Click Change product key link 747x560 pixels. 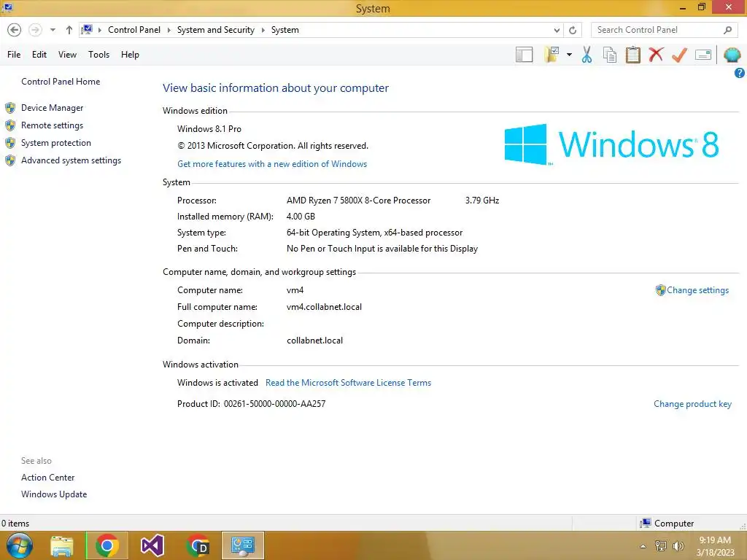click(692, 404)
